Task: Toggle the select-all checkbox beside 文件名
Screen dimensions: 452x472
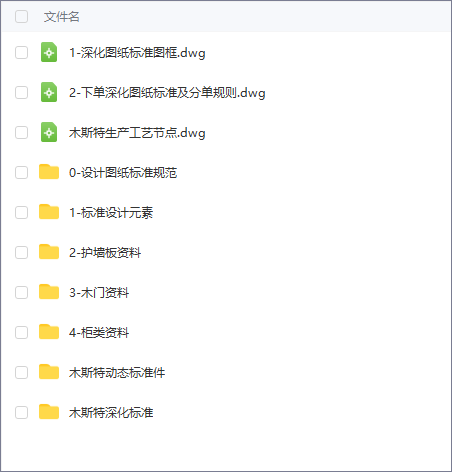Action: point(22,17)
